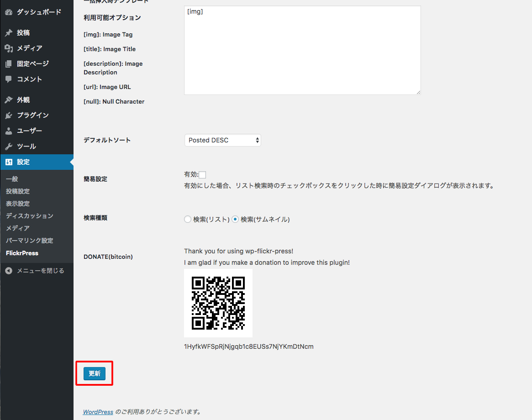This screenshot has height=420, width=532.
Task: Click the settings sliders icon beside 設定
Action: (9, 162)
